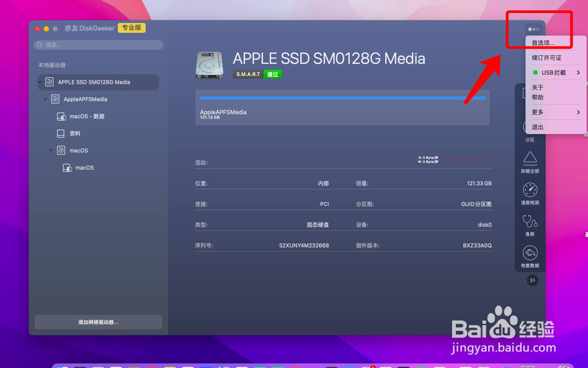Click the 内部 location value
Screen dimensions: 588x368
click(323, 184)
